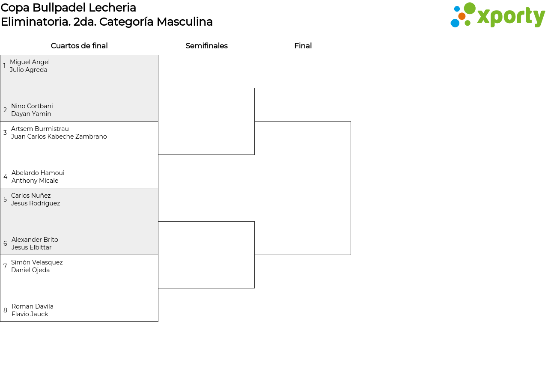The image size is (548, 392).
Task: Click on Carlos Nuñez's name
Action: (x=31, y=196)
